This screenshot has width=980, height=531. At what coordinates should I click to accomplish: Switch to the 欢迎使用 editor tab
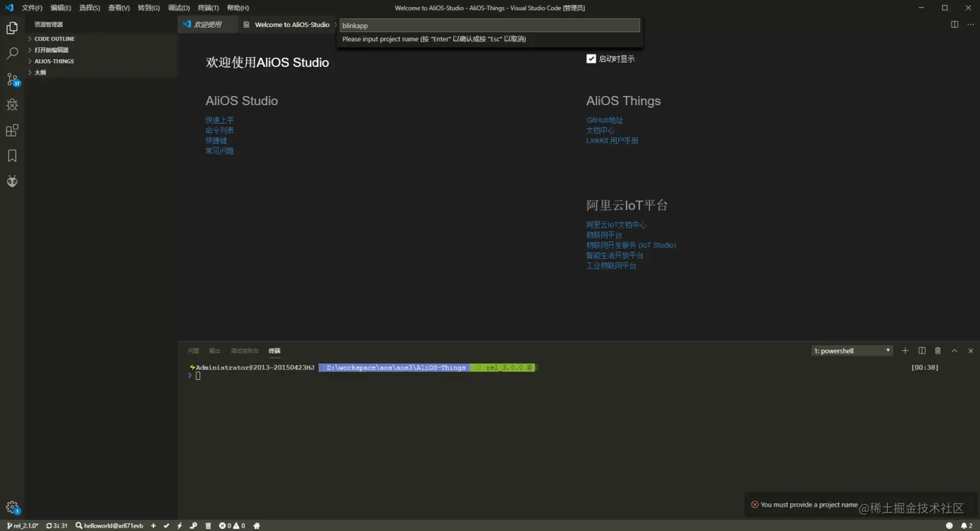(208, 24)
